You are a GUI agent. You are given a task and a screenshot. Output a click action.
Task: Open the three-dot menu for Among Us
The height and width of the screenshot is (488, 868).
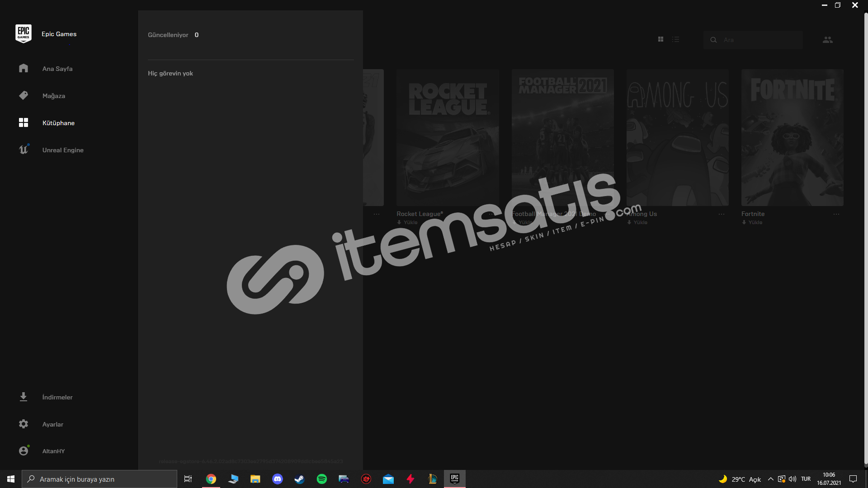point(722,214)
